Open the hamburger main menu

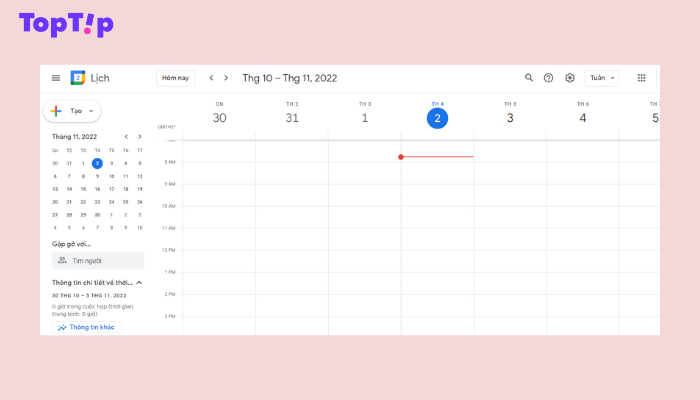coord(56,78)
